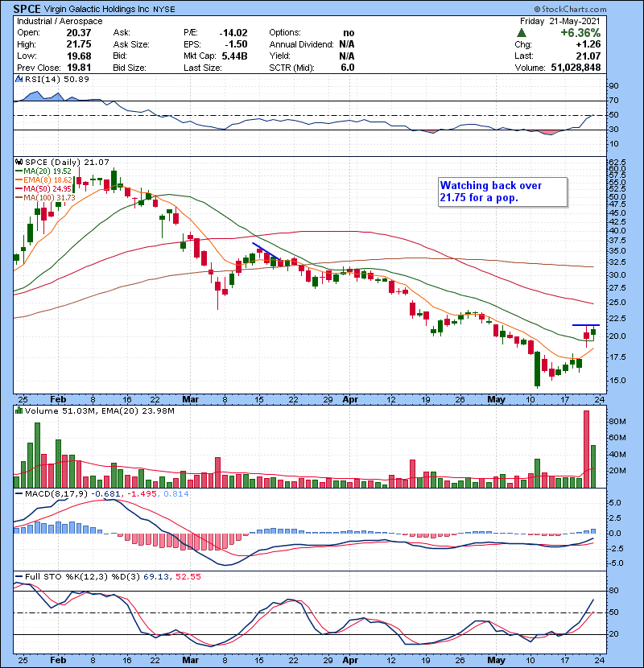Click the Chg value +1.26
Screen dimensions: 644x668
coord(588,44)
